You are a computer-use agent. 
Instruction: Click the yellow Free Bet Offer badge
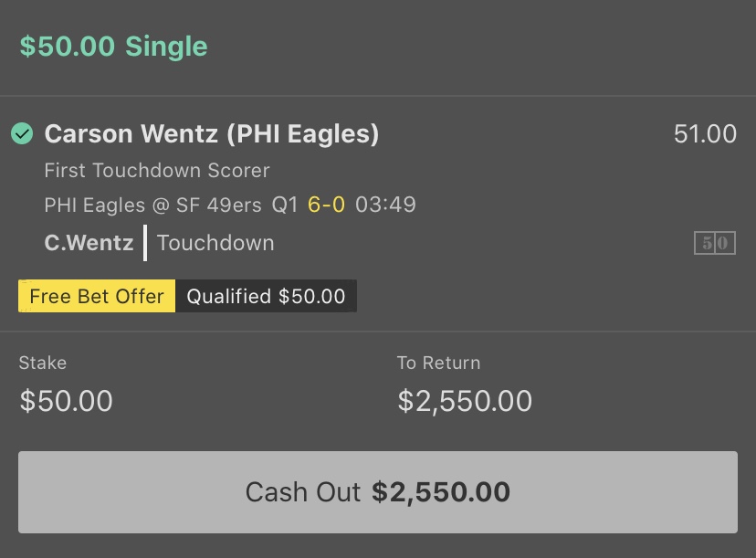tap(97, 296)
